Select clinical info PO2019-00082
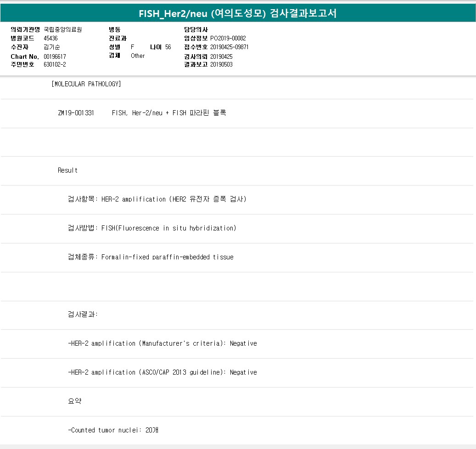The width and height of the screenshot is (476, 449). click(x=228, y=38)
